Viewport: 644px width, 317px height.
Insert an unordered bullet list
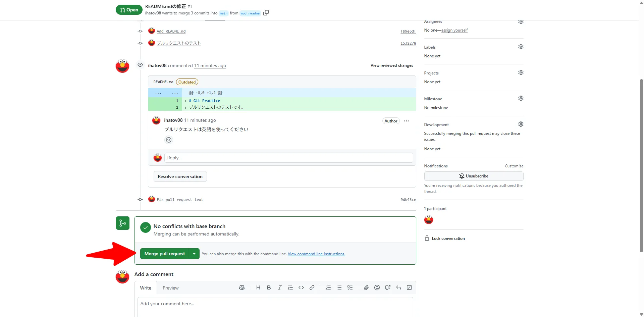point(339,287)
